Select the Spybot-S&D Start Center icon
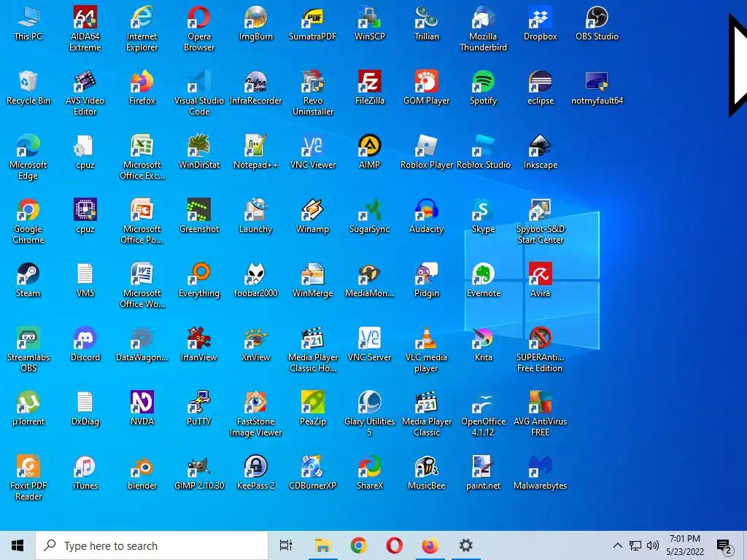Image resolution: width=747 pixels, height=560 pixels. [x=541, y=222]
